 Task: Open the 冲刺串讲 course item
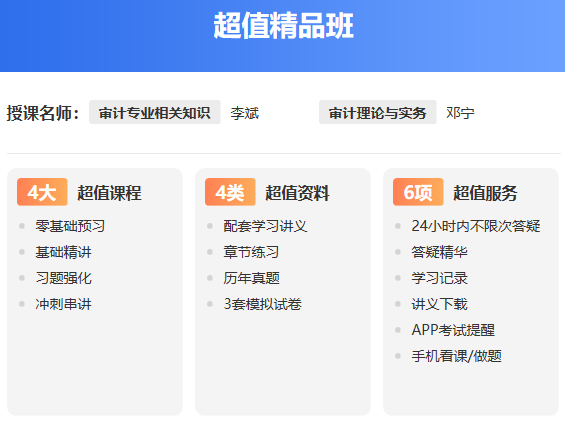coord(63,304)
